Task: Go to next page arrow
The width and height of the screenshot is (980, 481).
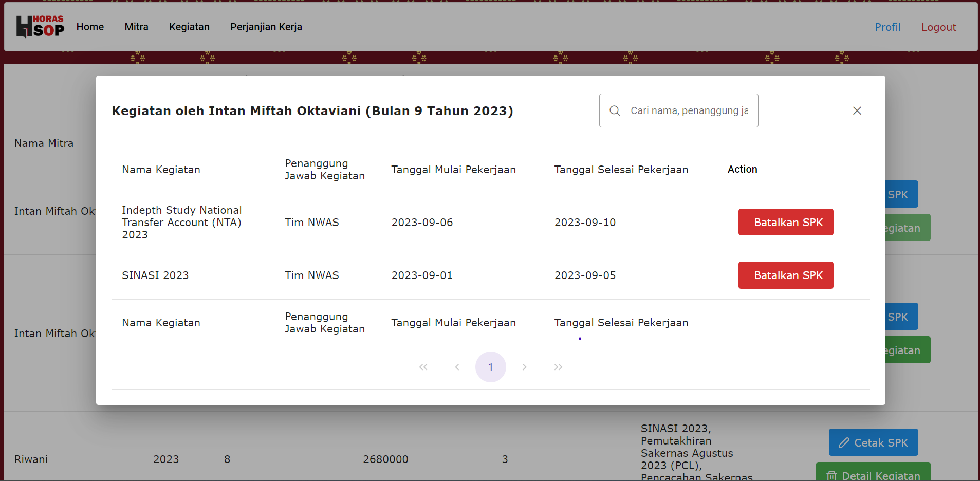Action: (524, 367)
